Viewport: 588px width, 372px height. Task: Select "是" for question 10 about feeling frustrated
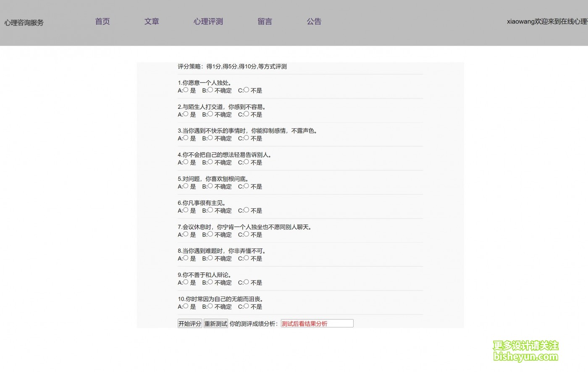click(185, 307)
